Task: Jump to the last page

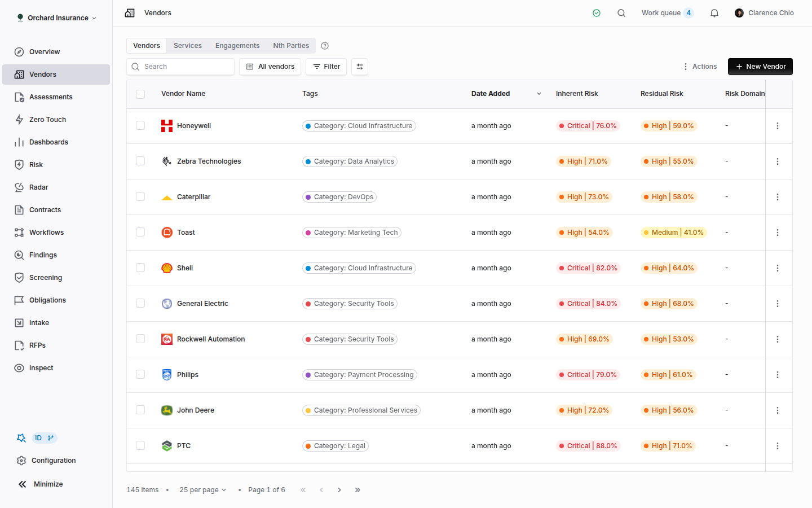Action: 358,490
